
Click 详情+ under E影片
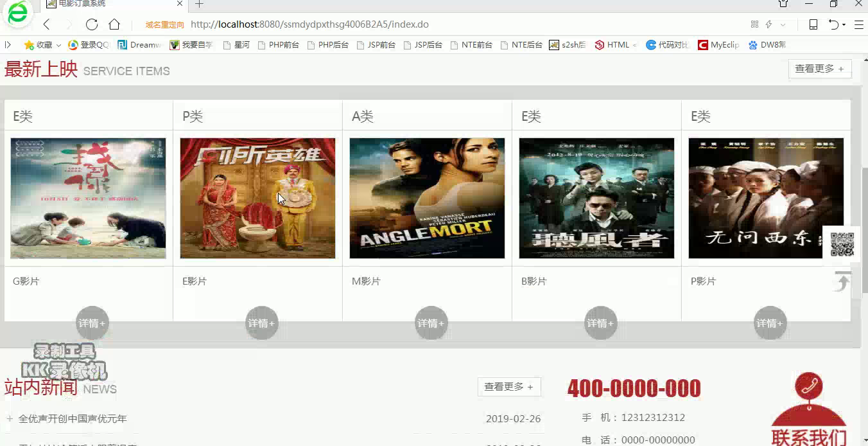point(262,323)
